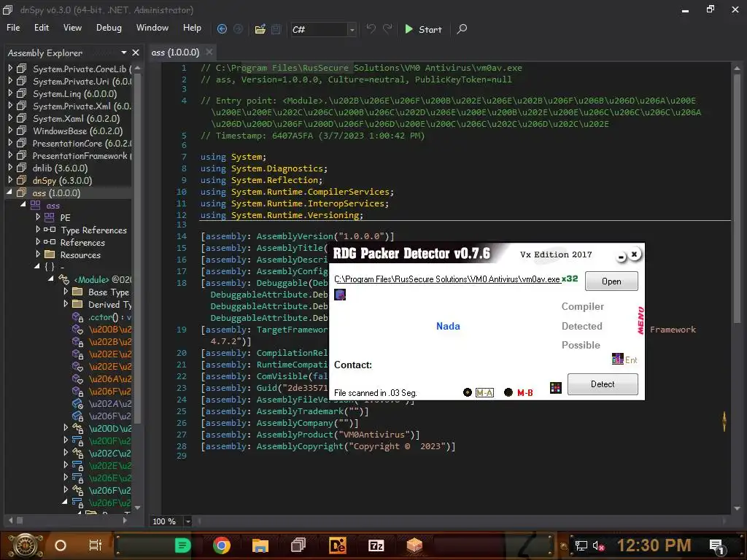The height and width of the screenshot is (560, 747).
Task: Minimize the RDG Packer Detector window
Action: click(x=621, y=257)
